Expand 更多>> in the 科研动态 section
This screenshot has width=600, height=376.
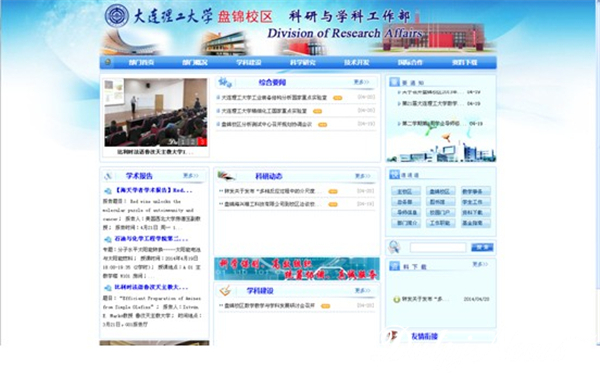(x=362, y=176)
